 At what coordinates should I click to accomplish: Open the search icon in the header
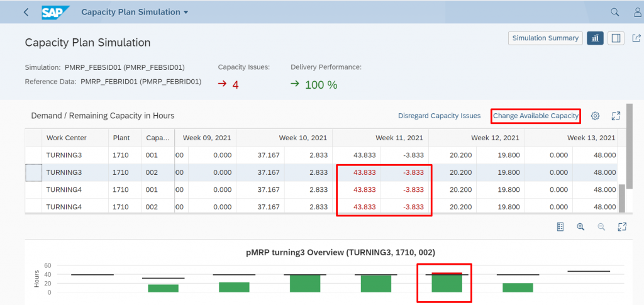[615, 12]
